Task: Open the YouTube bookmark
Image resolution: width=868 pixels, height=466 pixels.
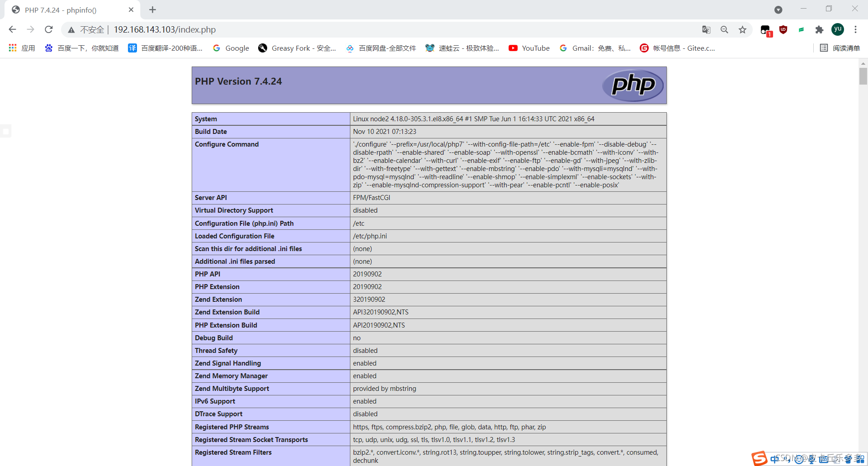Action: [529, 48]
